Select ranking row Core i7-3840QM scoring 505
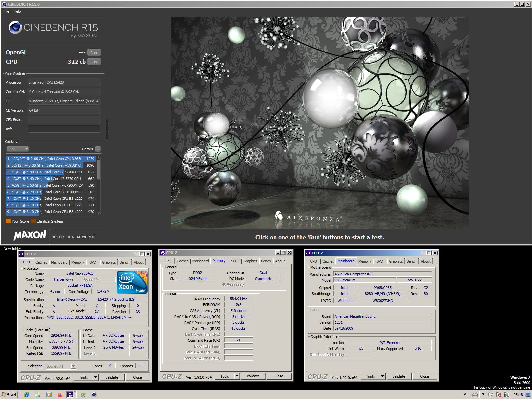The height and width of the screenshot is (399, 532). click(51, 192)
